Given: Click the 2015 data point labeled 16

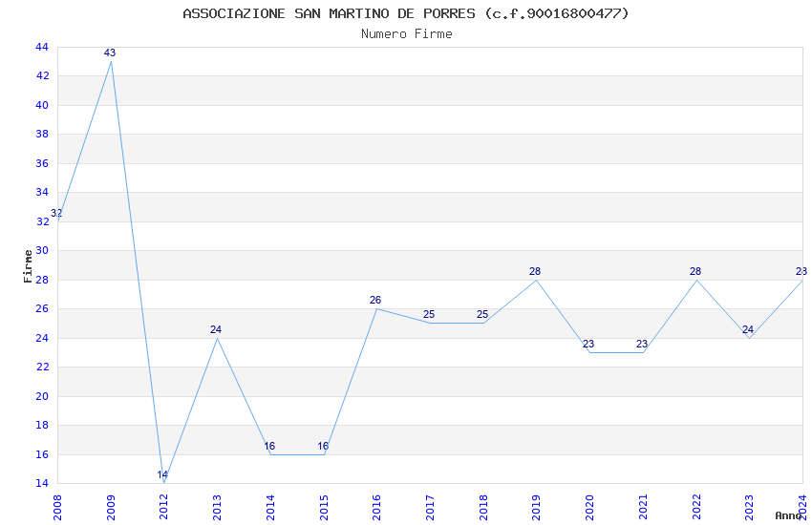Looking at the screenshot, I should [323, 446].
